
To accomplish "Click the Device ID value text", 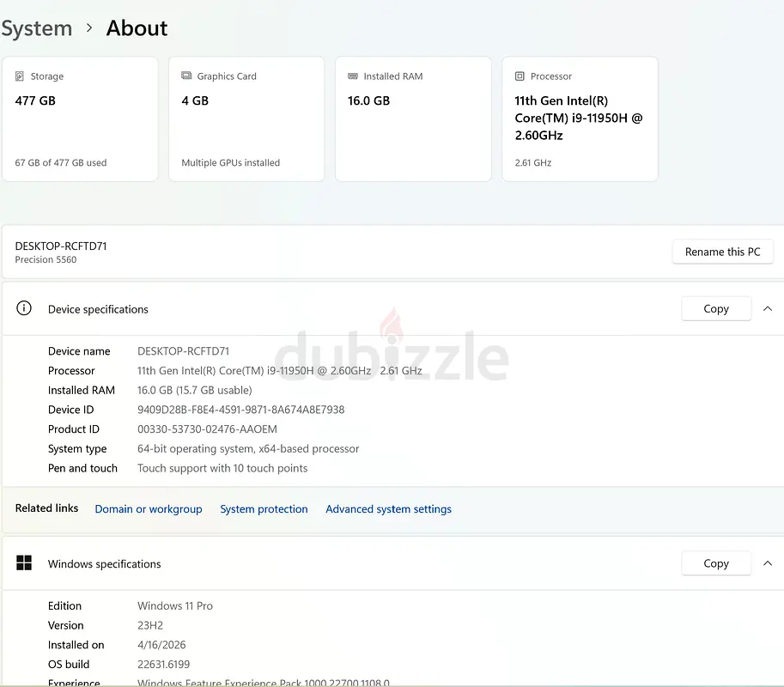I will [240, 410].
